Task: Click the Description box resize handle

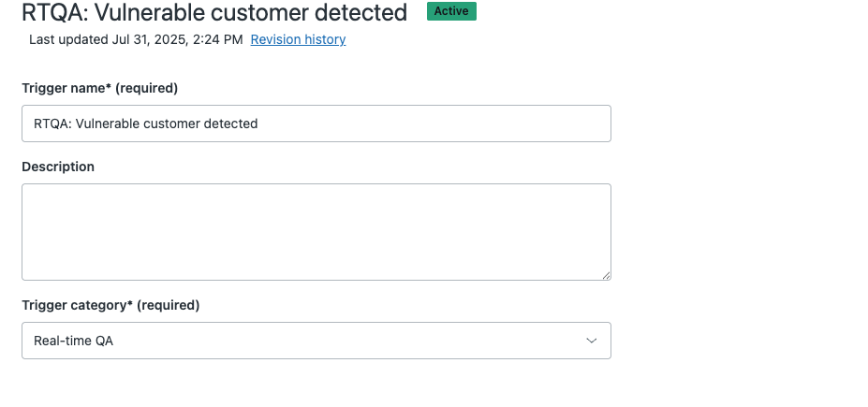Action: point(606,274)
